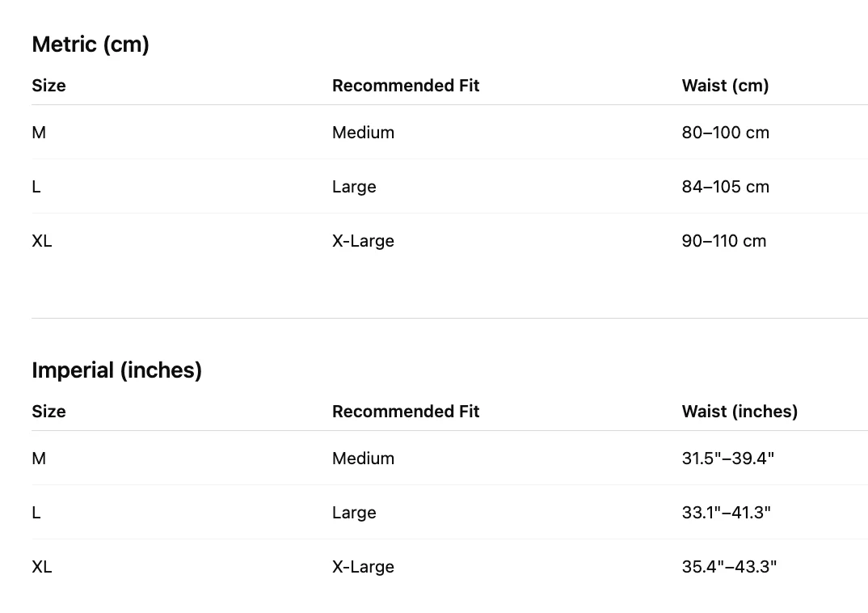Click size L in the metric table
Image resolution: width=868 pixels, height=613 pixels.
click(36, 187)
